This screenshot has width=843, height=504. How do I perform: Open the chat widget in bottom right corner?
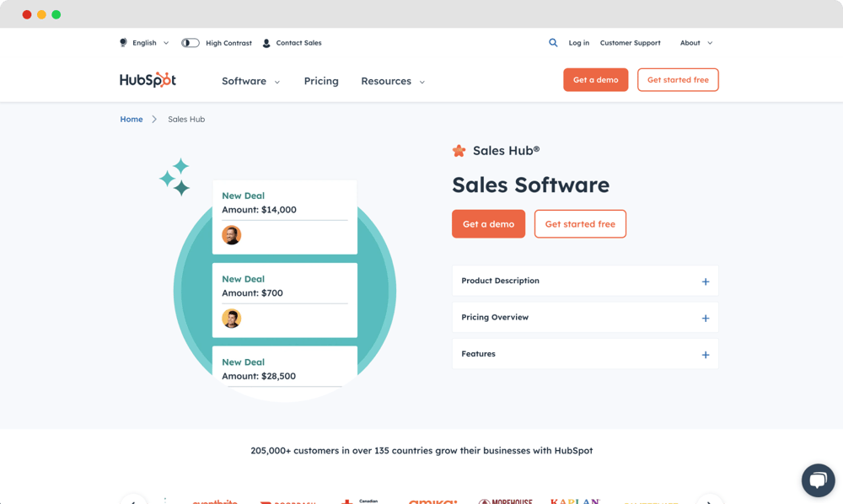click(818, 480)
